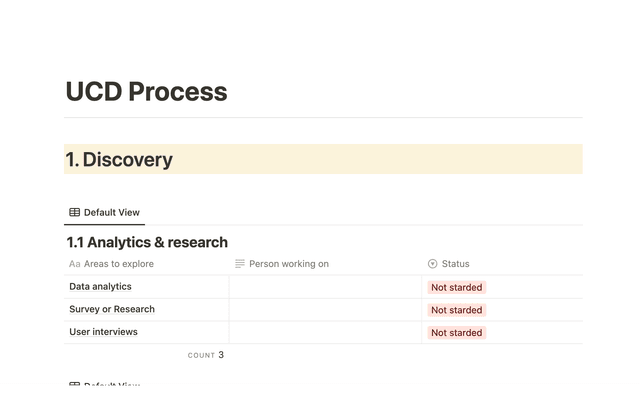Click the status icon in Status column header

click(432, 264)
